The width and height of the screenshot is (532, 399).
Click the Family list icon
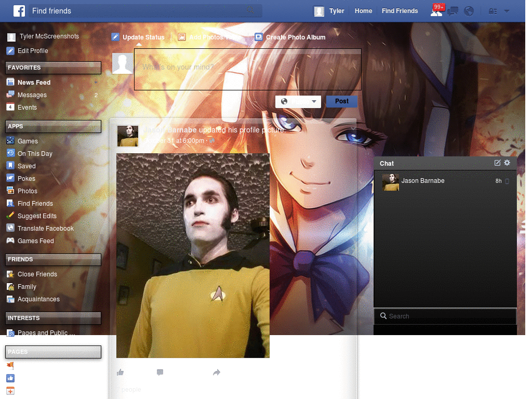tap(10, 286)
